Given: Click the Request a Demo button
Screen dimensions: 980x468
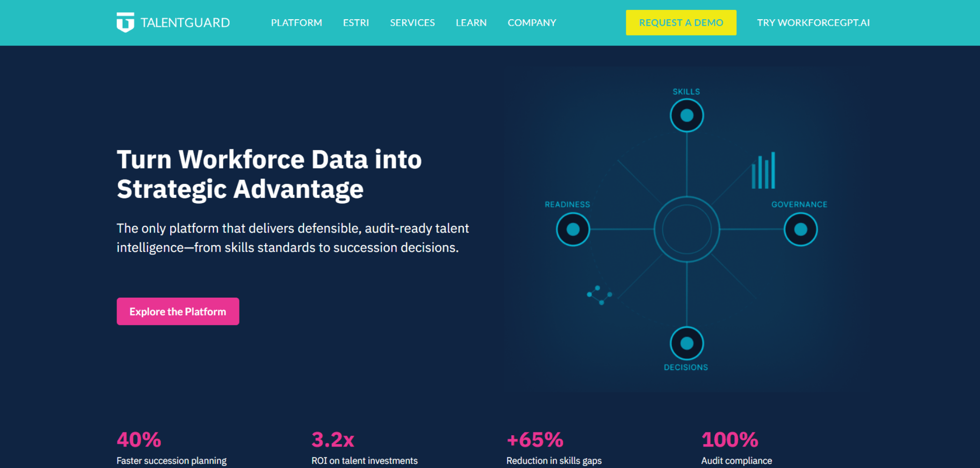Looking at the screenshot, I should 681,22.
